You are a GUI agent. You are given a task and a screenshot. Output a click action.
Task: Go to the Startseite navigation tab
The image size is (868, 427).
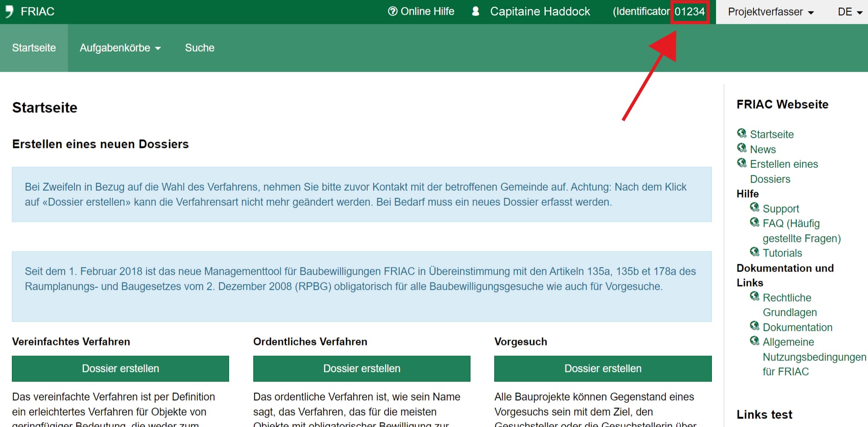(34, 48)
